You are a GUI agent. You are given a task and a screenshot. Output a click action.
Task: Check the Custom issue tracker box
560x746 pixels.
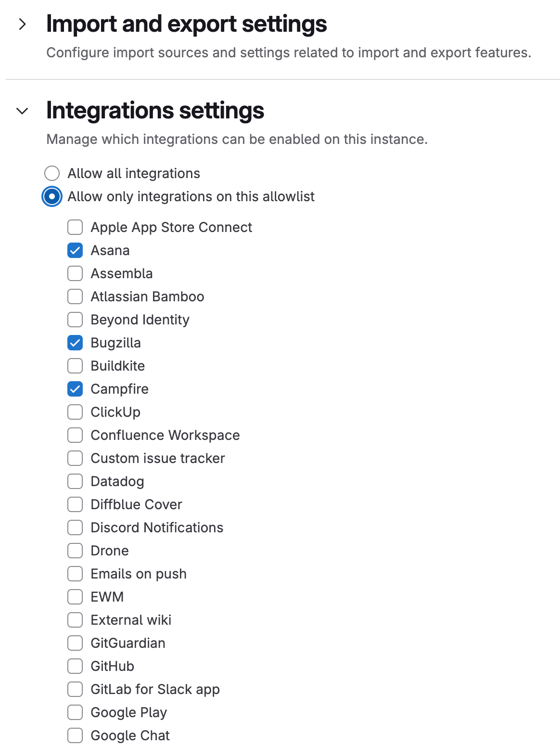tap(75, 458)
